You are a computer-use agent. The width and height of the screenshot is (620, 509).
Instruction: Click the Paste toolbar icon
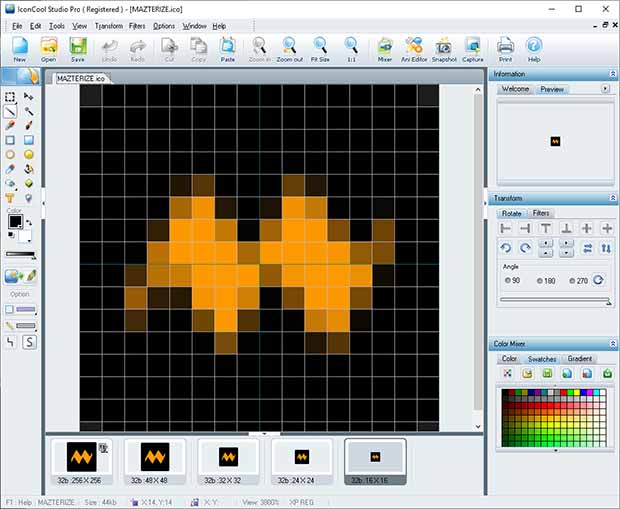(x=228, y=49)
